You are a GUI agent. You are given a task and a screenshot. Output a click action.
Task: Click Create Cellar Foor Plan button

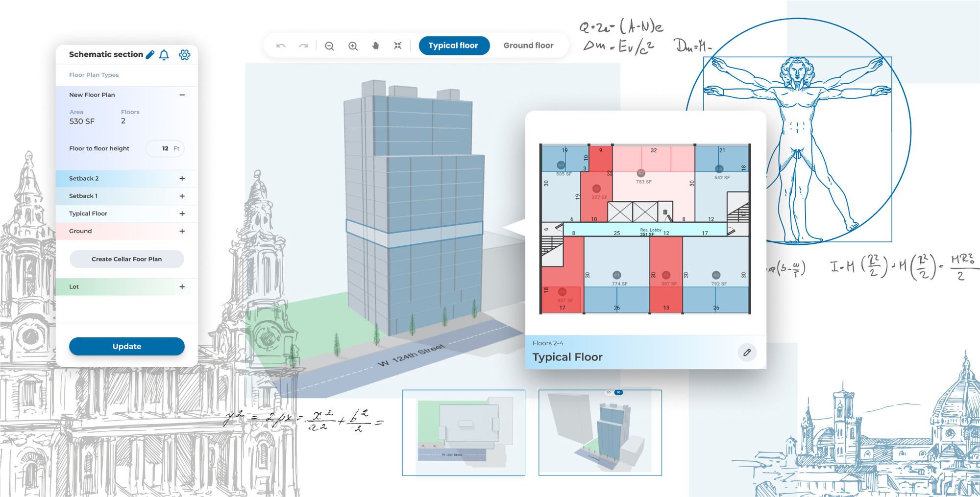(127, 259)
